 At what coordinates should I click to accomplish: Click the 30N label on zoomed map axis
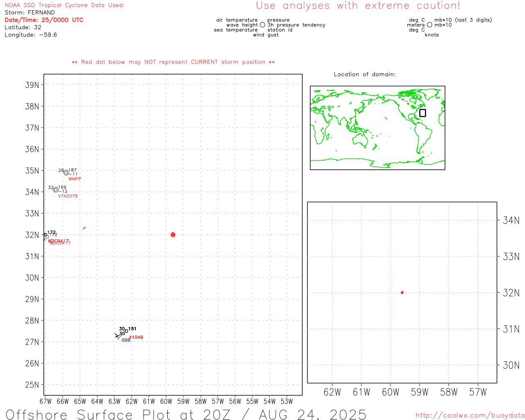coord(511,365)
